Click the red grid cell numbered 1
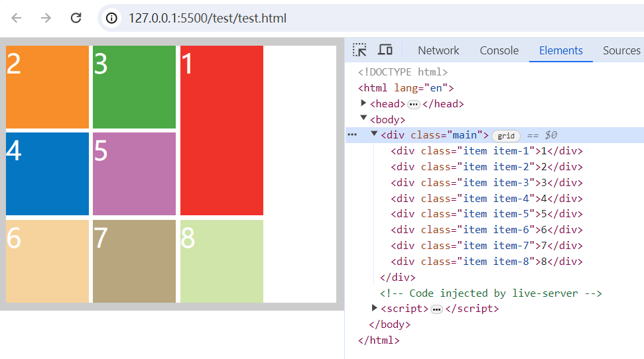 click(222, 130)
